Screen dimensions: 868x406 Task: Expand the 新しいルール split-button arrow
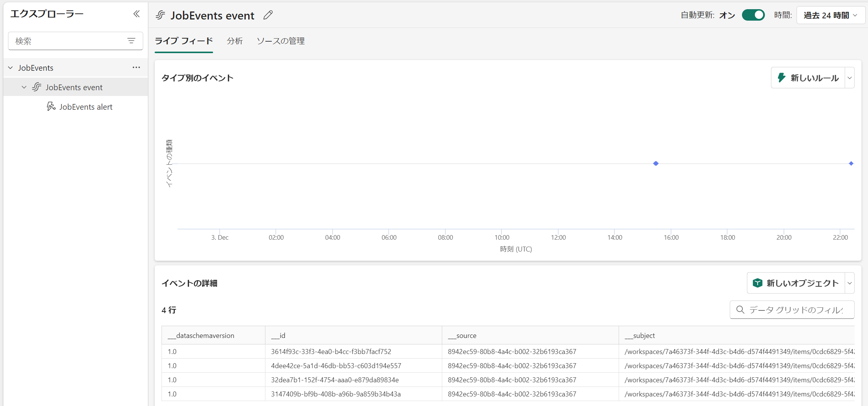[850, 78]
